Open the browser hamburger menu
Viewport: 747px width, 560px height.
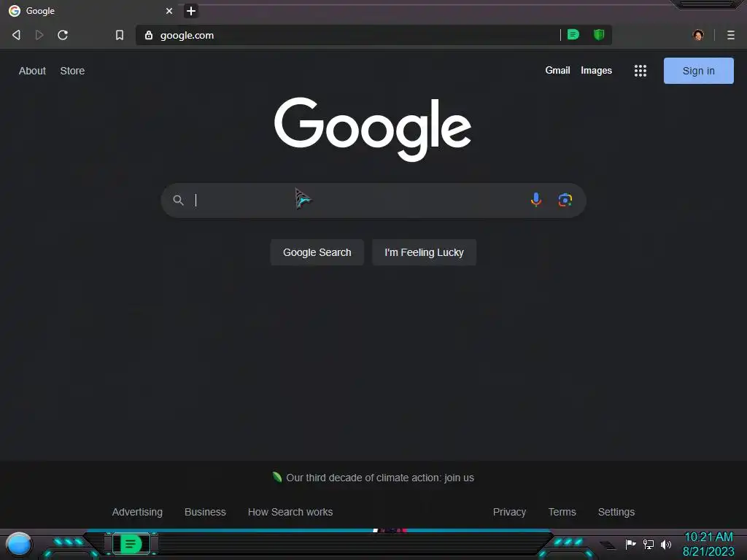coord(731,35)
